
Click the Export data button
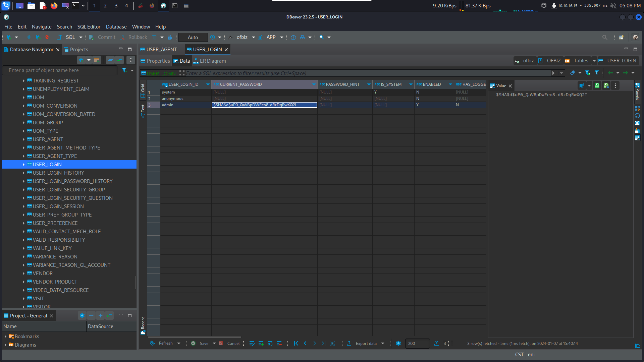pyautogui.click(x=362, y=344)
